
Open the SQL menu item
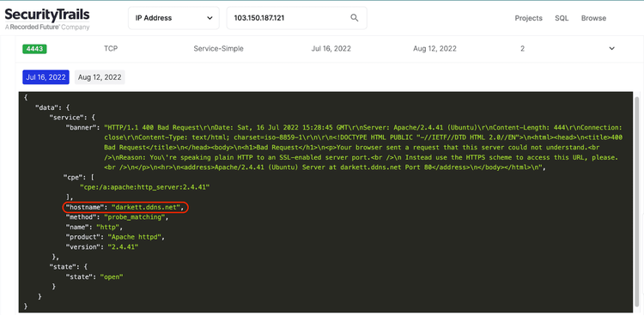click(x=562, y=18)
